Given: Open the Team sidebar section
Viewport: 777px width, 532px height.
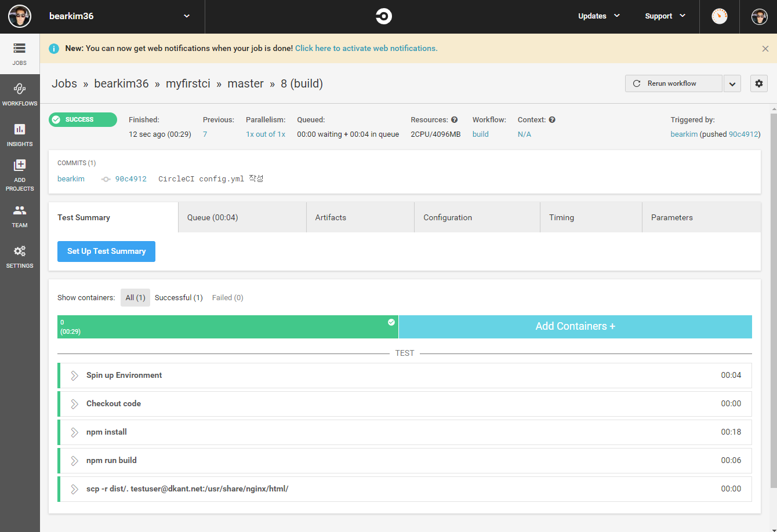Looking at the screenshot, I should tap(20, 216).
